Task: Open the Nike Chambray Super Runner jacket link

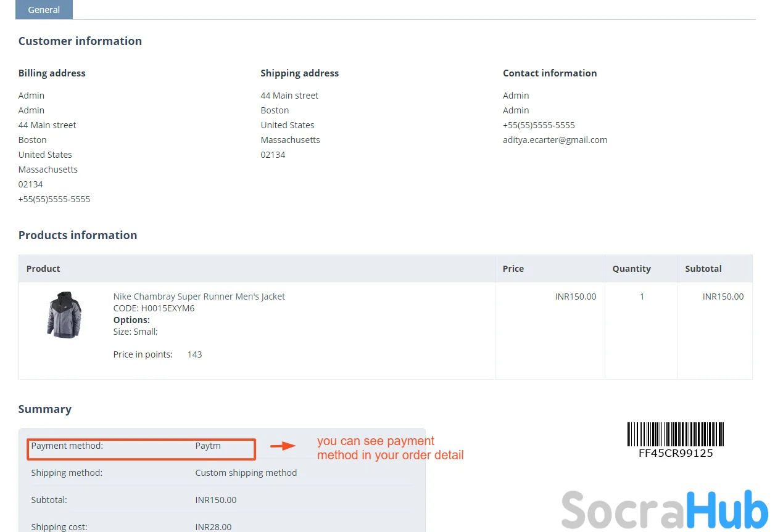Action: (x=199, y=297)
